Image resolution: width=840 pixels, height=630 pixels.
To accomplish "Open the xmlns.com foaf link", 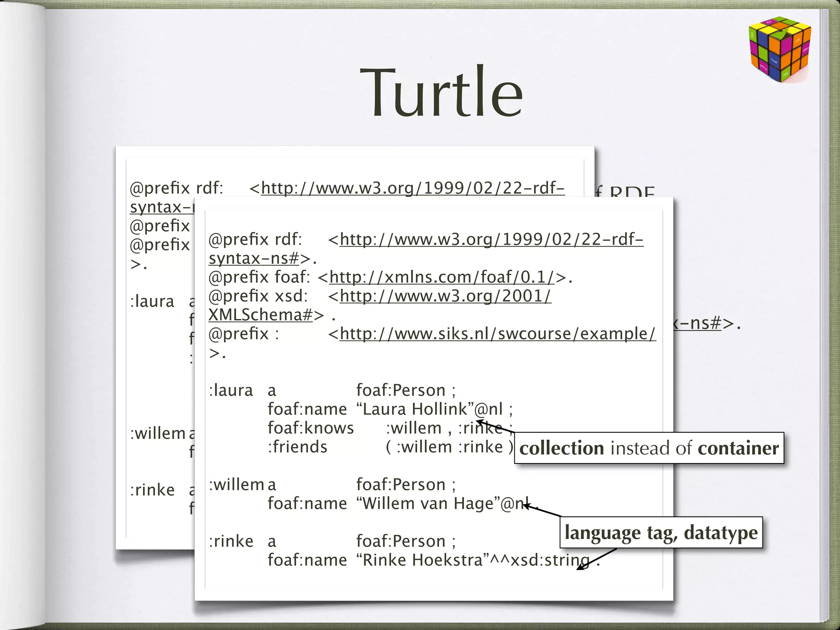I will coord(442,277).
